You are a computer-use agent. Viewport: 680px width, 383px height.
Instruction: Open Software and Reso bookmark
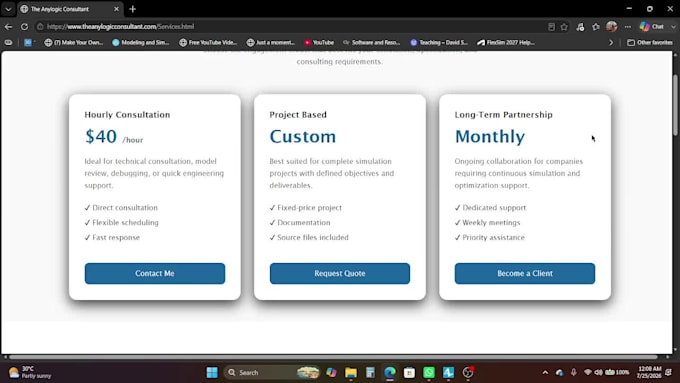pos(371,43)
